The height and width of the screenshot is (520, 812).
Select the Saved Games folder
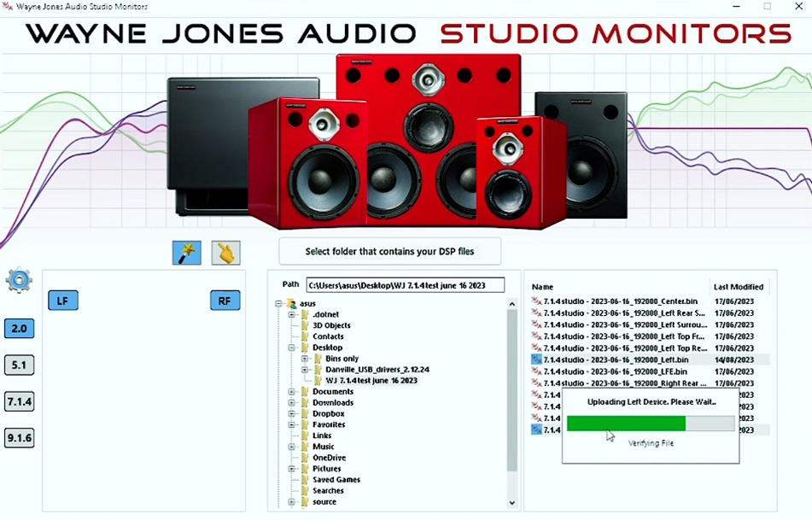pos(336,480)
